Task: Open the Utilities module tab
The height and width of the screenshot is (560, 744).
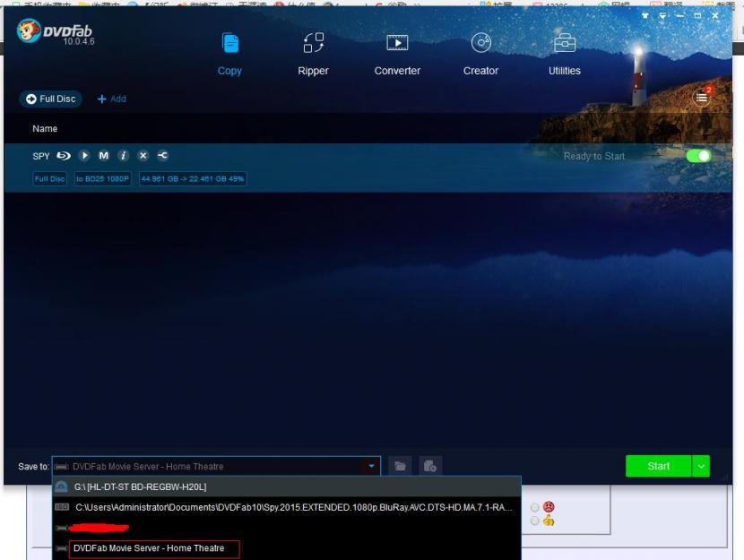Action: pyautogui.click(x=564, y=54)
